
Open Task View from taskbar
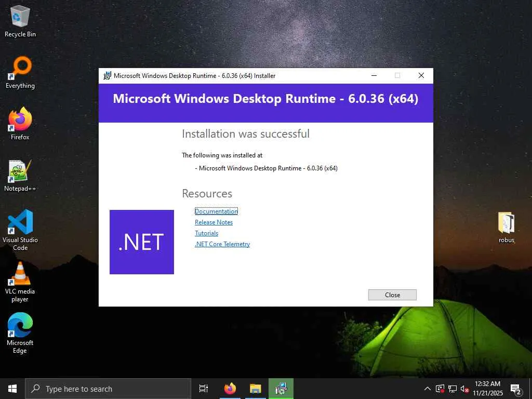pos(204,389)
